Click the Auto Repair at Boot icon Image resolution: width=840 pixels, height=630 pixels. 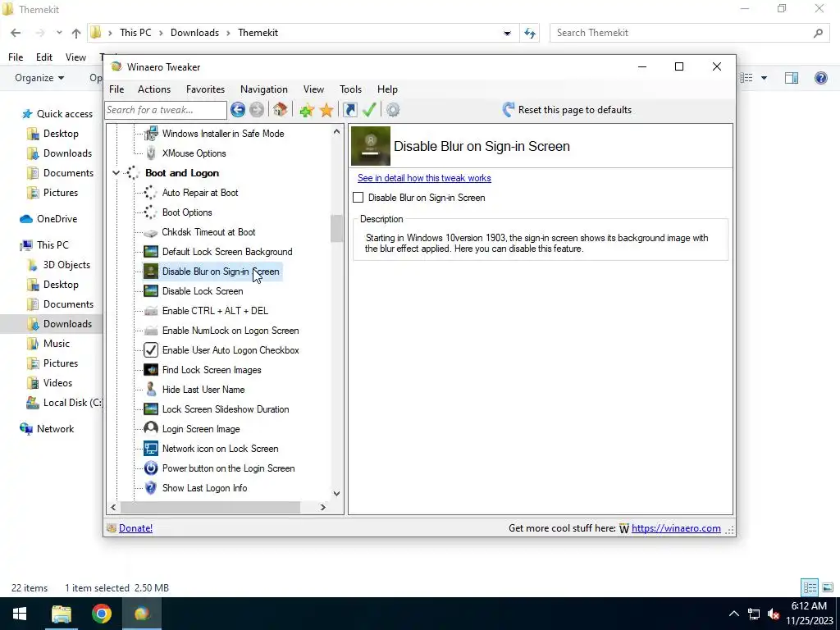click(x=151, y=193)
